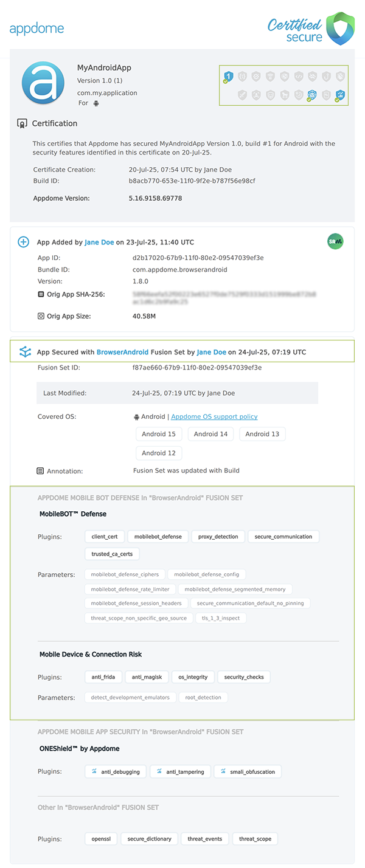This screenshot has width=365, height=868.
Task: Click the proxy_detection plugin tag
Action: 218,537
